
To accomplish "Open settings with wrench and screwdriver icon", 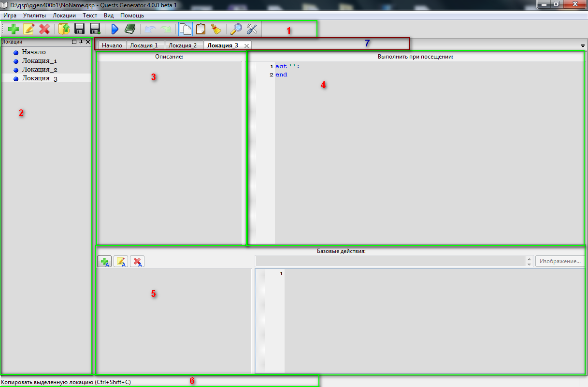I will click(x=252, y=29).
